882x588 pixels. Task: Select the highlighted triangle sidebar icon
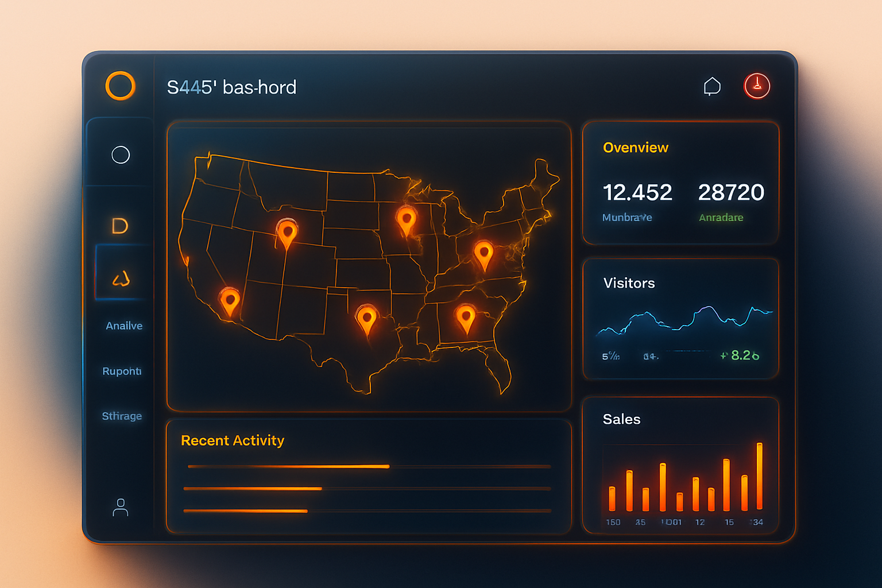121,279
